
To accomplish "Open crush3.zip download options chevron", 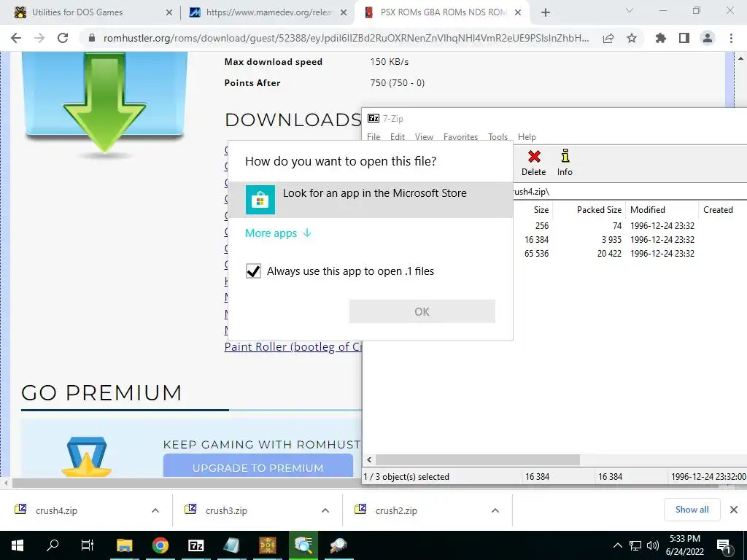I will coord(325,510).
